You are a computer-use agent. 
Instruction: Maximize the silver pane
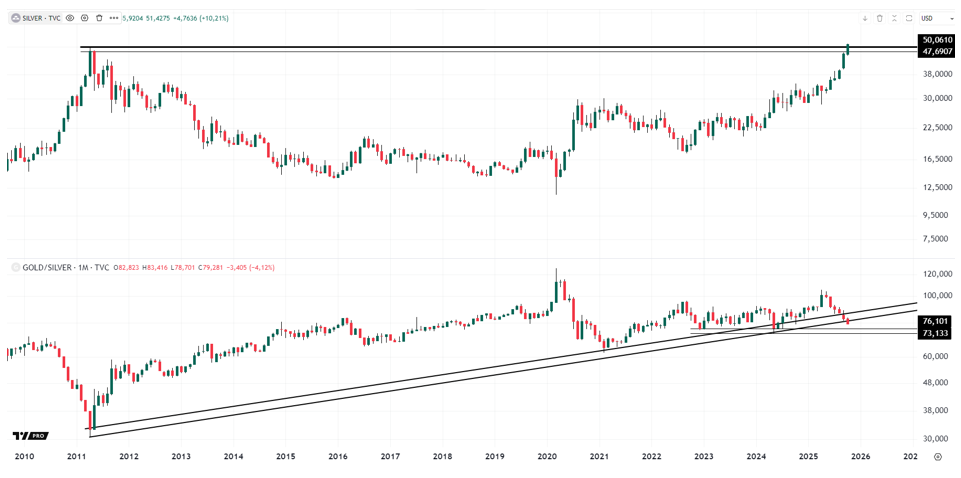pyautogui.click(x=909, y=18)
